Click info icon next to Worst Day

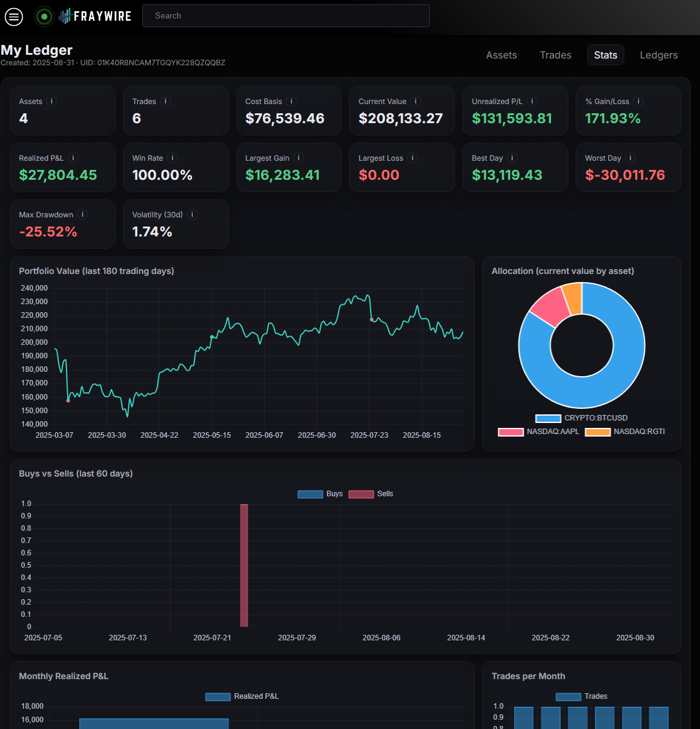click(630, 158)
